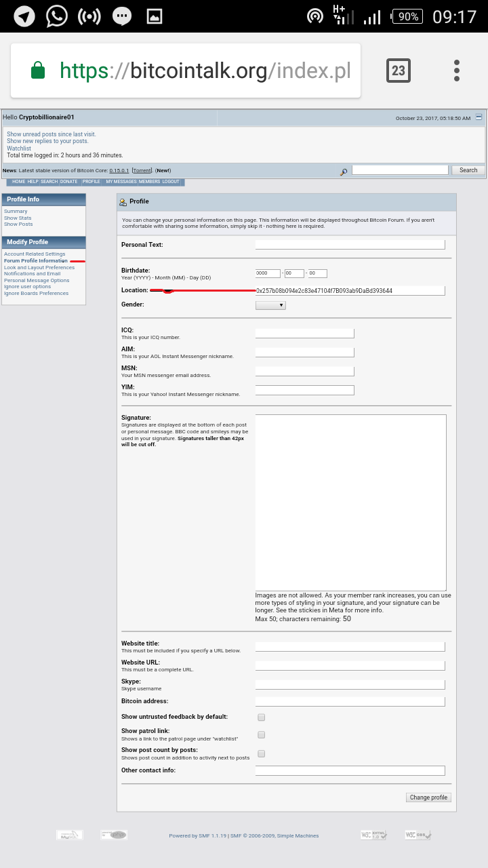
Task: Click the birth month field
Action: pyautogui.click(x=294, y=273)
